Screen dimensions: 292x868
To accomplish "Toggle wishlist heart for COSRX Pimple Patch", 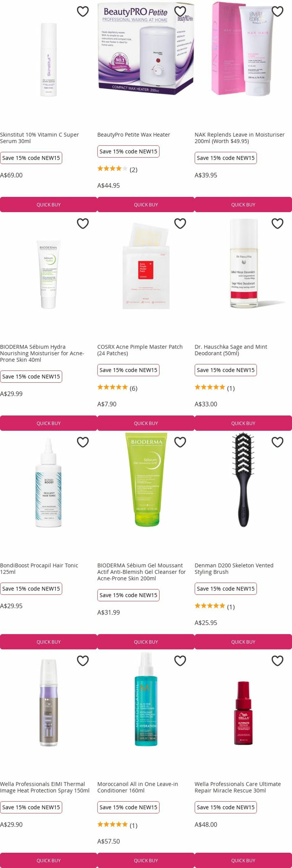I will pos(180,223).
